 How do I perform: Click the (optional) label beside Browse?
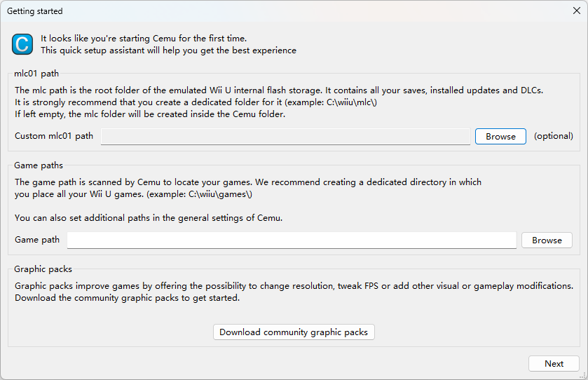pyautogui.click(x=554, y=136)
